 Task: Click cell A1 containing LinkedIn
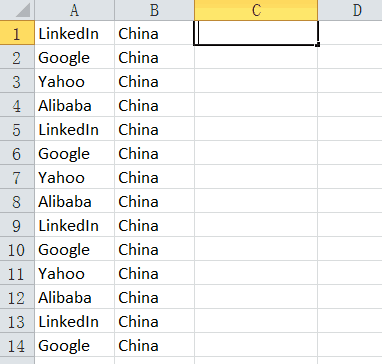coord(74,33)
